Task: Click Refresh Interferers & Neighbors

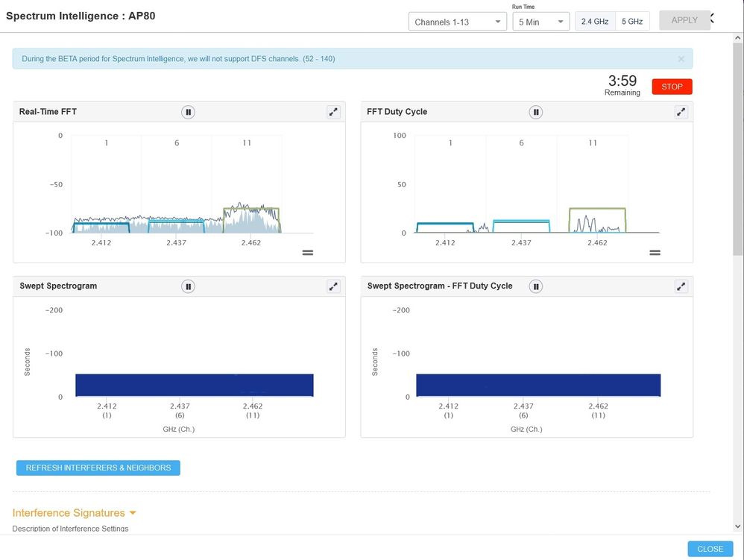Action: [98, 468]
